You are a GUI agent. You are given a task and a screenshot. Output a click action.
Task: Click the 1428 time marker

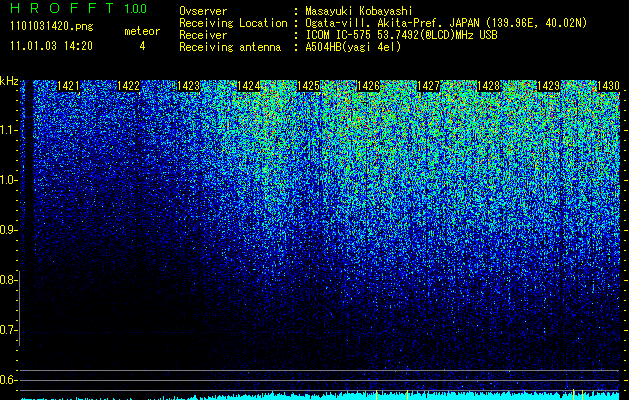click(x=488, y=86)
